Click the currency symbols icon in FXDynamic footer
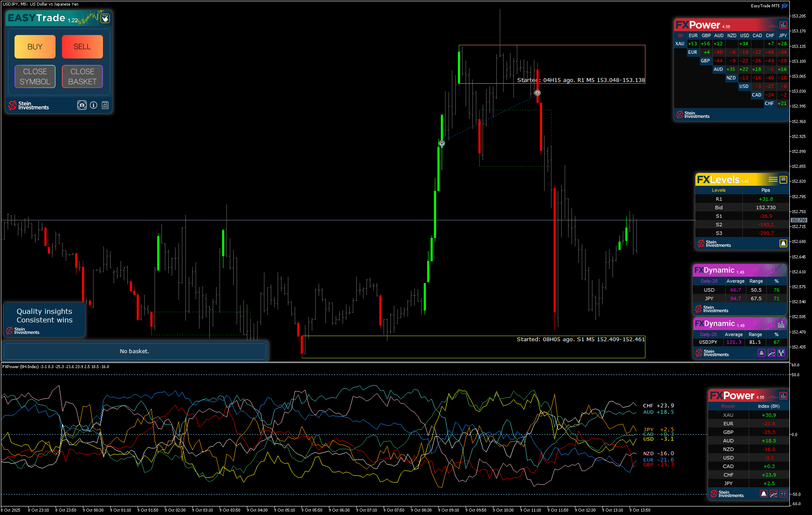 coord(781,353)
